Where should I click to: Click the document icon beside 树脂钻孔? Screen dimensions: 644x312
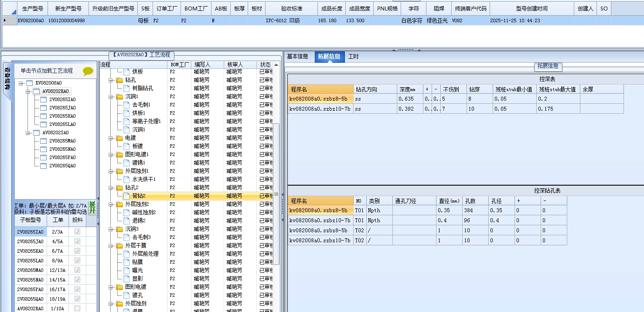click(126, 88)
